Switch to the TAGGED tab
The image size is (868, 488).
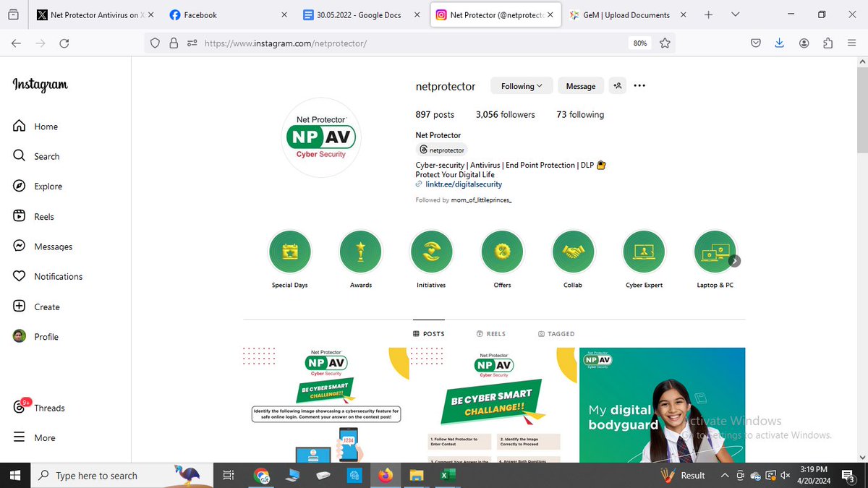coord(556,333)
